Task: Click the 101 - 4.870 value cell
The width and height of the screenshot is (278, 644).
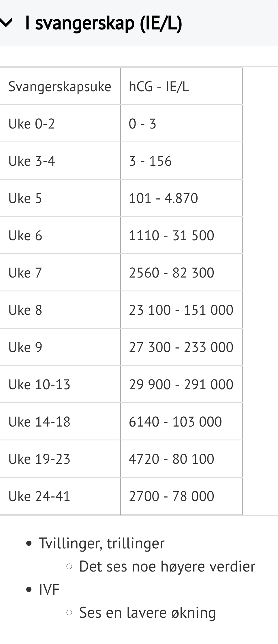Action: [x=163, y=198]
